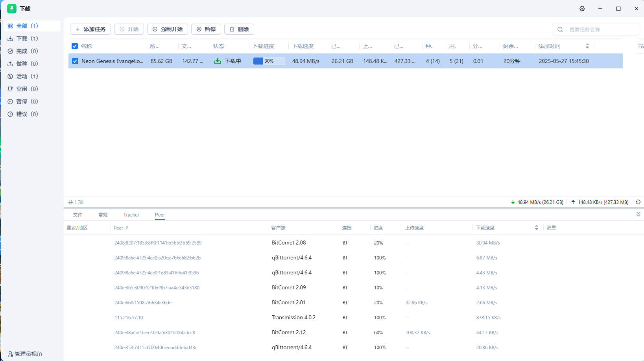Click the 状态 column header
Image resolution: width=644 pixels, height=361 pixels.
coord(219,46)
